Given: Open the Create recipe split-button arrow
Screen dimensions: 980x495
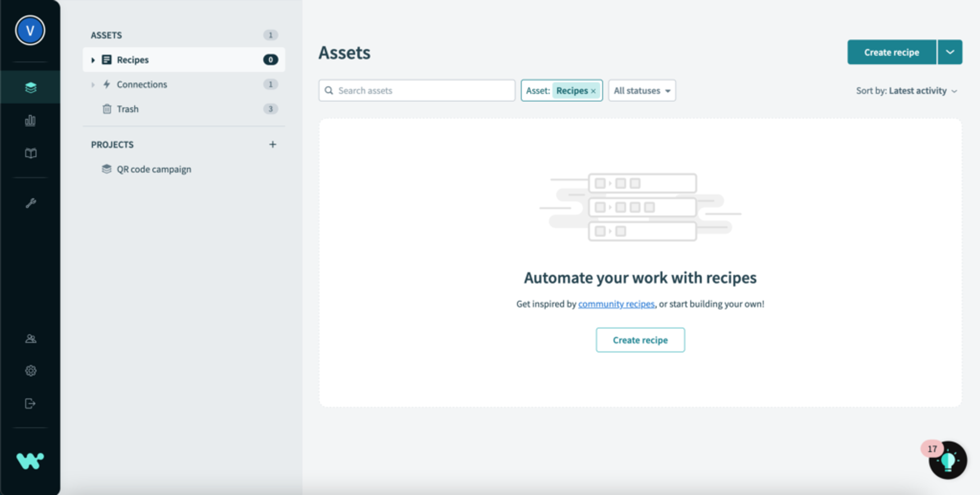Looking at the screenshot, I should click(x=950, y=52).
